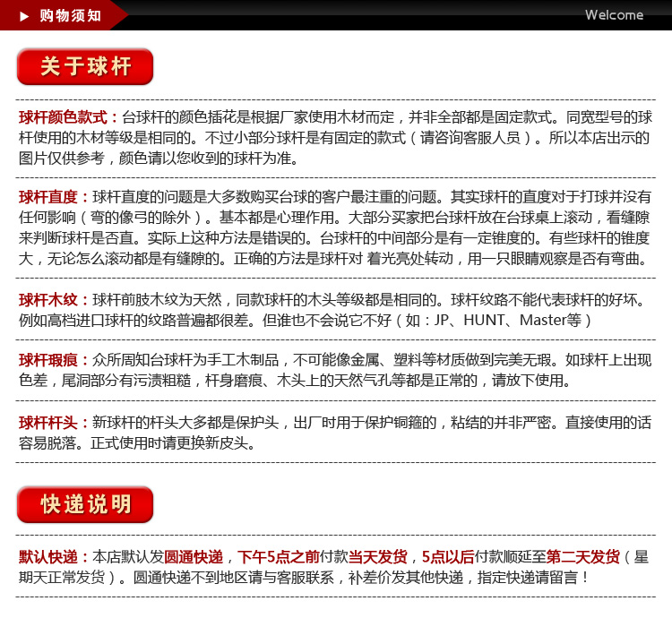Click the text 弯的像弓的除外
The height and width of the screenshot is (618, 672).
click(141, 218)
